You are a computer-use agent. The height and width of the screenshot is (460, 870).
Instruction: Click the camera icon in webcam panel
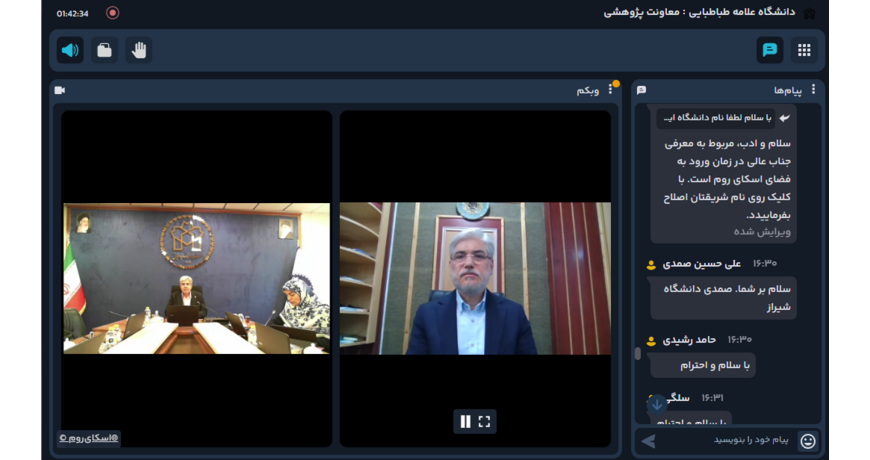(60, 90)
